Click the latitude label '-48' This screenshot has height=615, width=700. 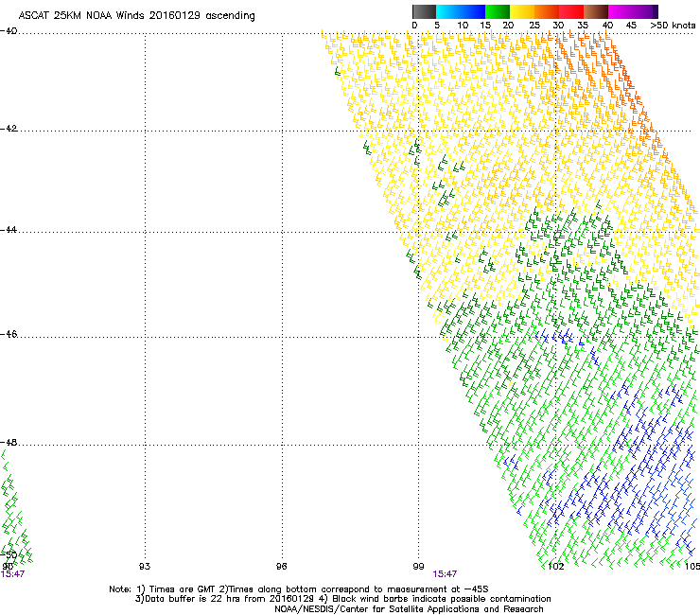(x=9, y=442)
